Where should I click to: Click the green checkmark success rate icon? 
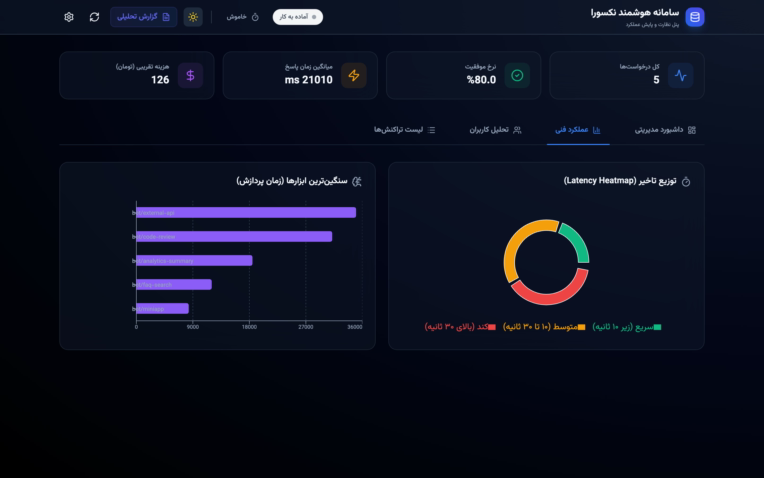pos(517,76)
